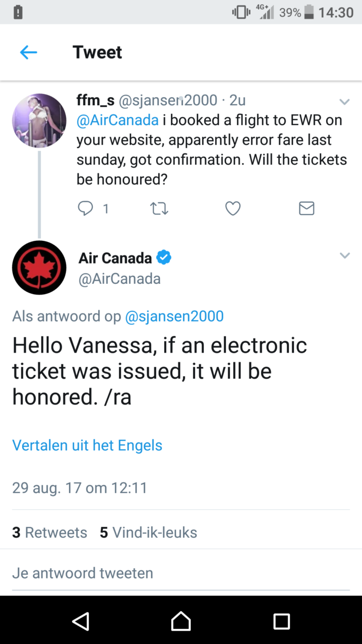Screen dimensions: 362x644
Task: Reply to the ffm_s tweet
Action: tap(85, 208)
